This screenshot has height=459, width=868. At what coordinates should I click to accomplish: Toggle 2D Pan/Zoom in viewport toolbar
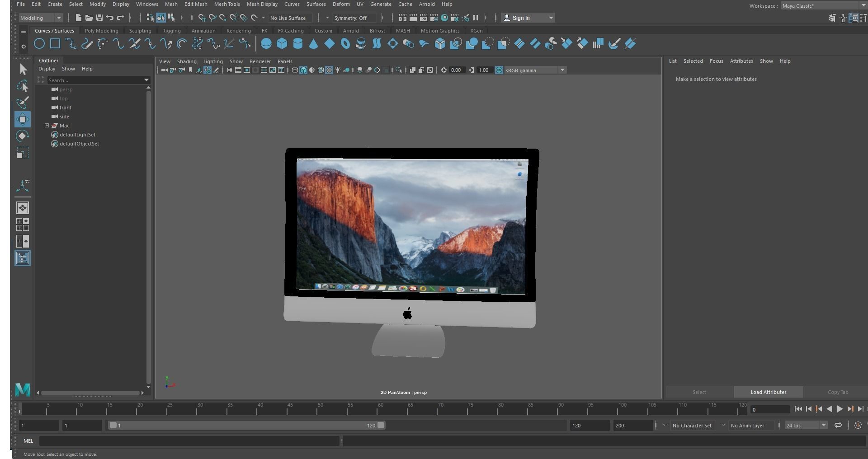pyautogui.click(x=208, y=70)
